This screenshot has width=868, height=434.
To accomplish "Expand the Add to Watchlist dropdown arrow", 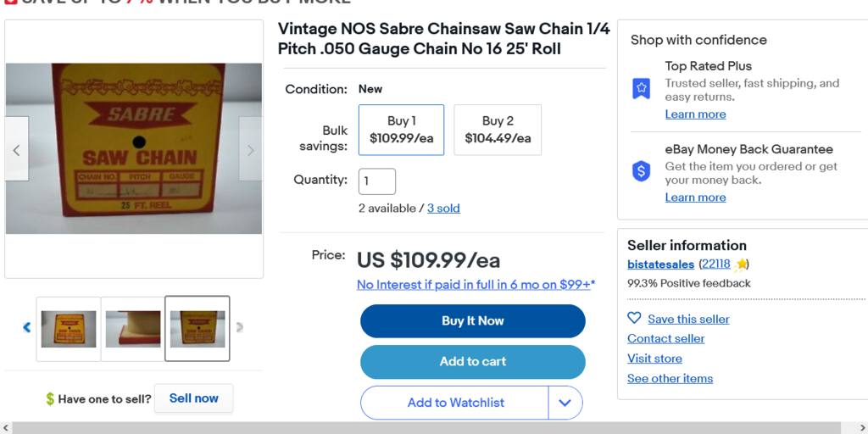I will [x=565, y=403].
